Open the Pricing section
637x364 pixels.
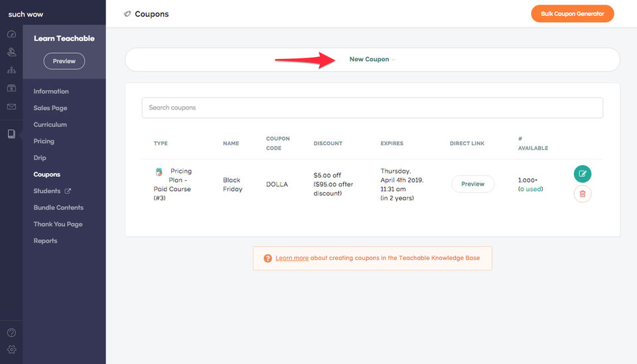(44, 141)
